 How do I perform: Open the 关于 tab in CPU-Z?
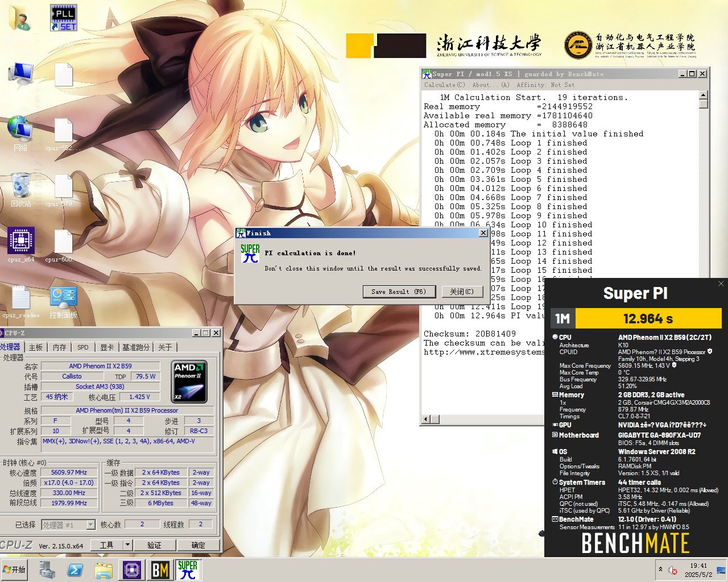tap(166, 347)
